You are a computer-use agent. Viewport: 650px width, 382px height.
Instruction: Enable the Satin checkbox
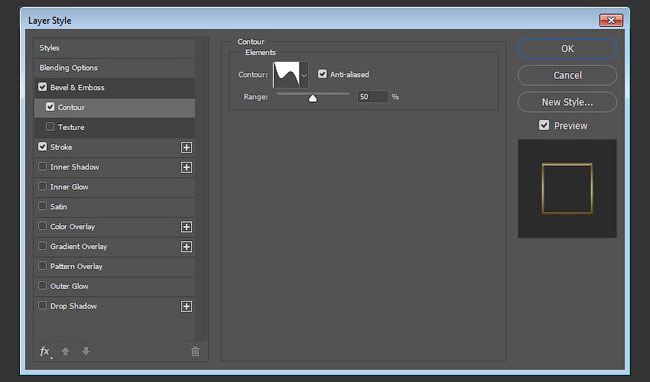tap(42, 206)
